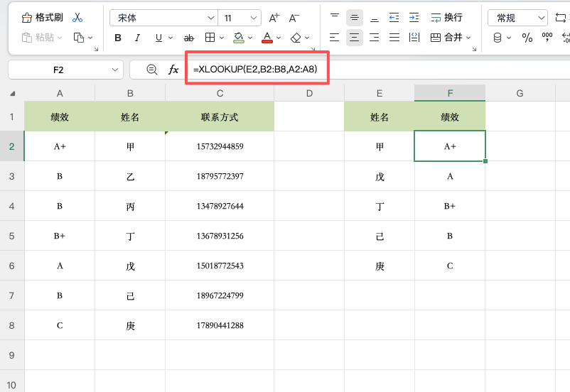Align text right
Screen dimensions: 570x392
[x=375, y=38]
